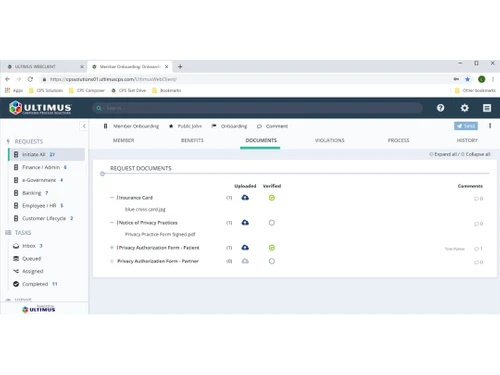Viewport: 500px width, 375px height.
Task: Toggle Notice of Privacy Practices verified circle
Action: (x=272, y=223)
